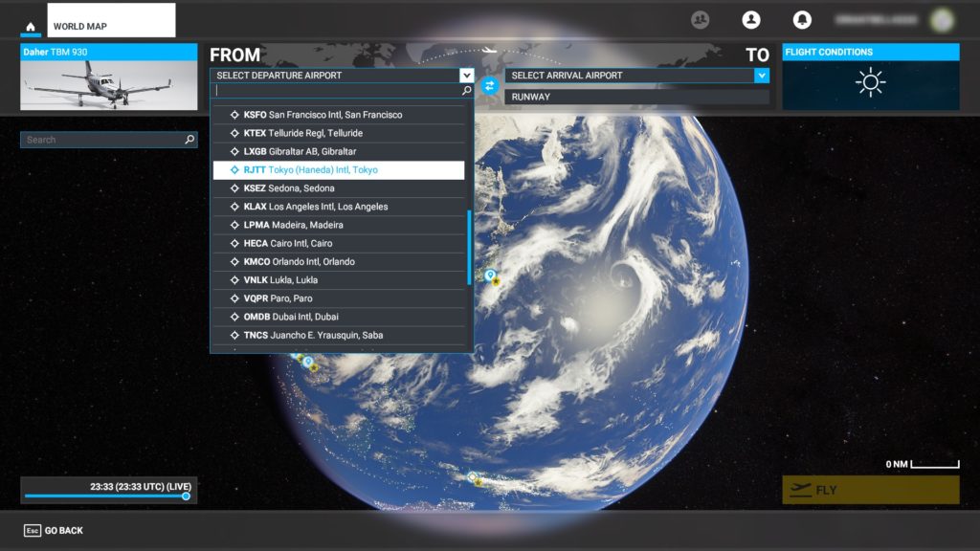Click the map pin below the airport list

[x=307, y=362]
